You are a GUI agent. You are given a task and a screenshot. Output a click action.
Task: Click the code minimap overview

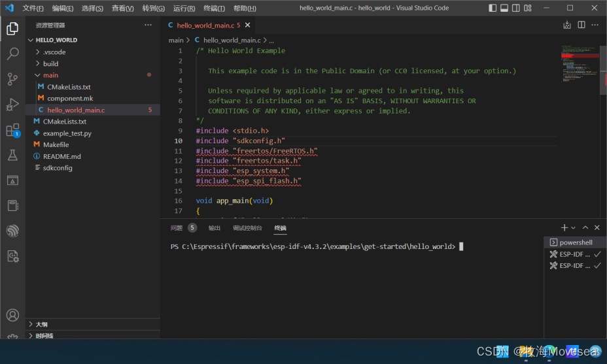[x=580, y=63]
